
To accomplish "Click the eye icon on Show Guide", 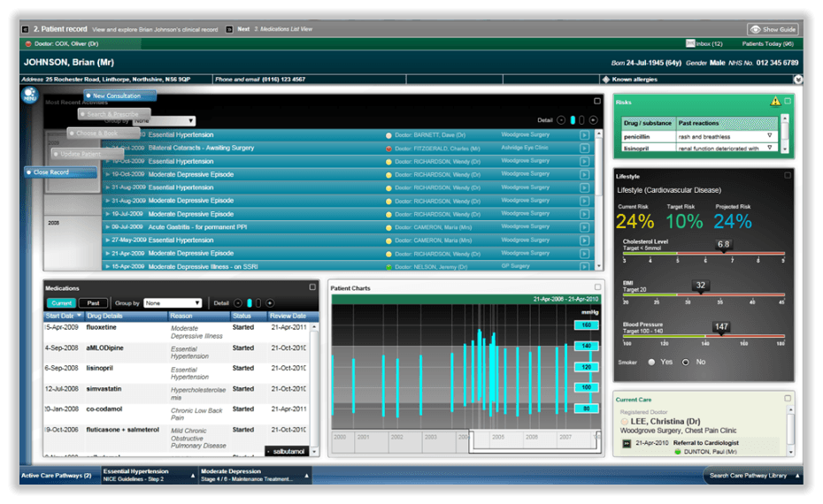I will coord(757,29).
